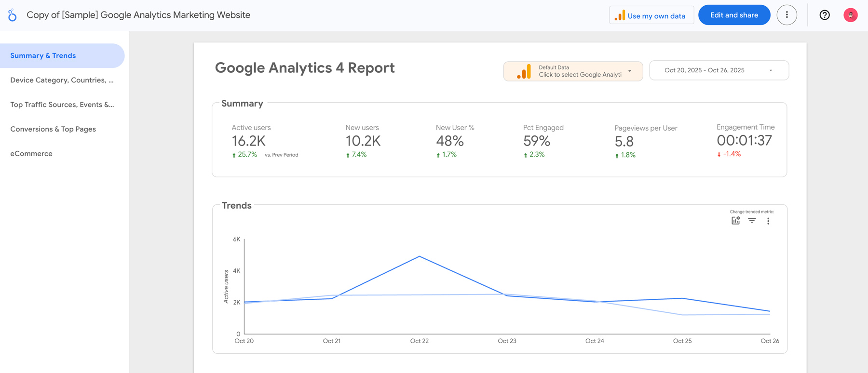This screenshot has height=373, width=868.
Task: Open the Trends chart three-dot menu
Action: click(768, 221)
